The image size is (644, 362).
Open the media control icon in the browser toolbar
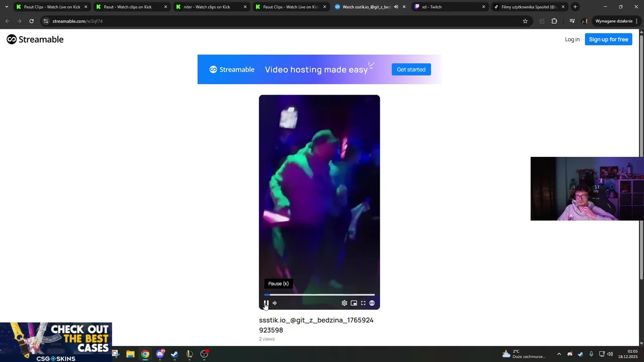point(572,21)
